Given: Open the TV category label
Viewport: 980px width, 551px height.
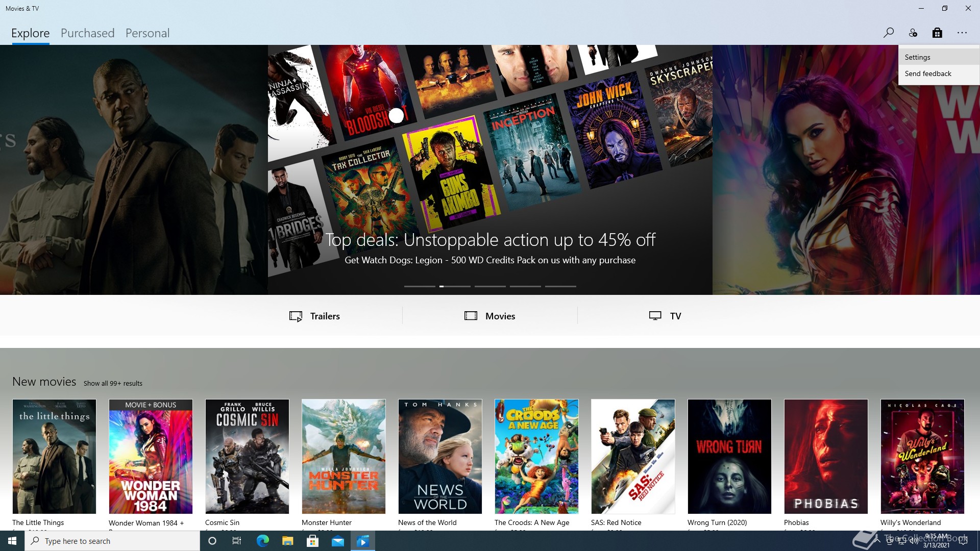Looking at the screenshot, I should 675,316.
